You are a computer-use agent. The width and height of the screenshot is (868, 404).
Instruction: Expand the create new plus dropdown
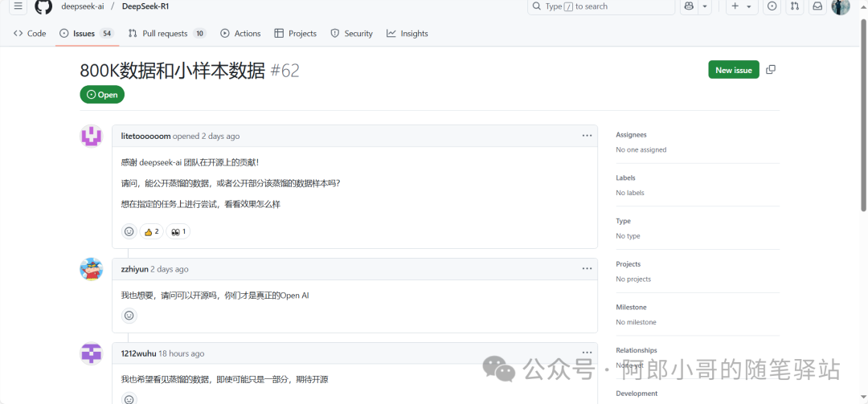click(741, 6)
